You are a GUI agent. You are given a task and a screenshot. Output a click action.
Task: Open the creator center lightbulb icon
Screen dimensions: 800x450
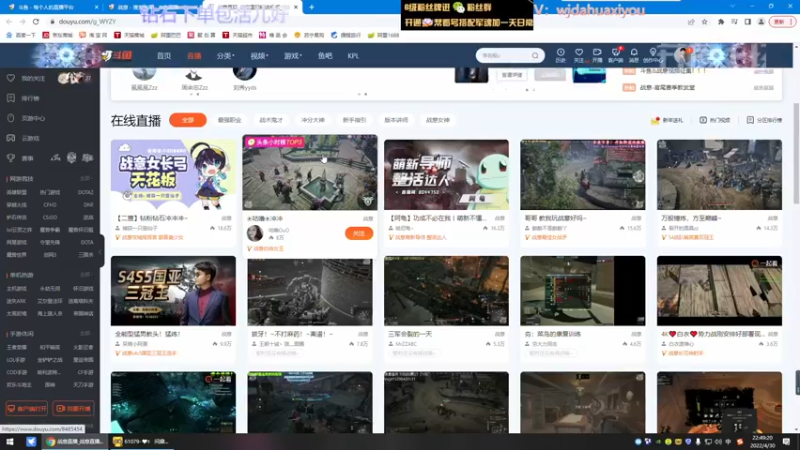click(653, 55)
